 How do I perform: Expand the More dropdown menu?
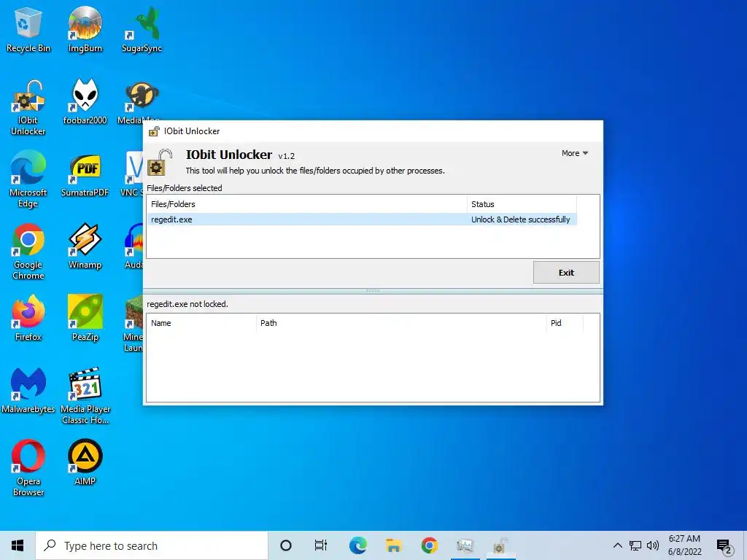pos(575,153)
